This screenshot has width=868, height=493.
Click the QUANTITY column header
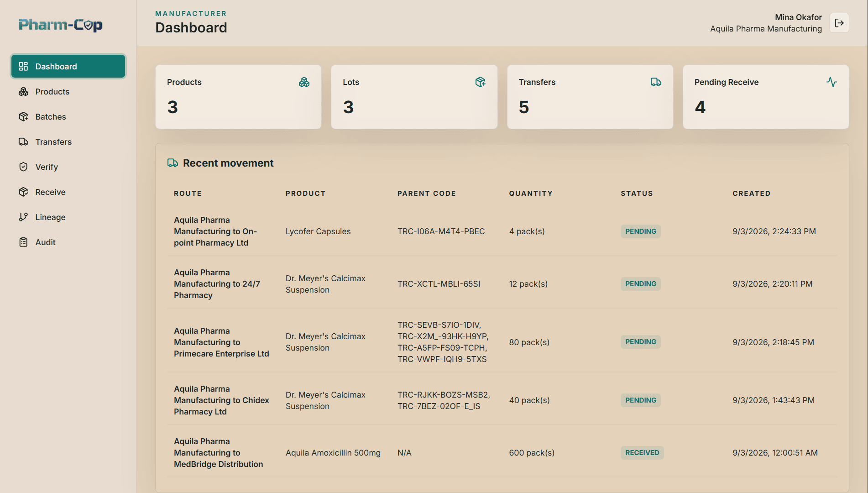tap(531, 194)
